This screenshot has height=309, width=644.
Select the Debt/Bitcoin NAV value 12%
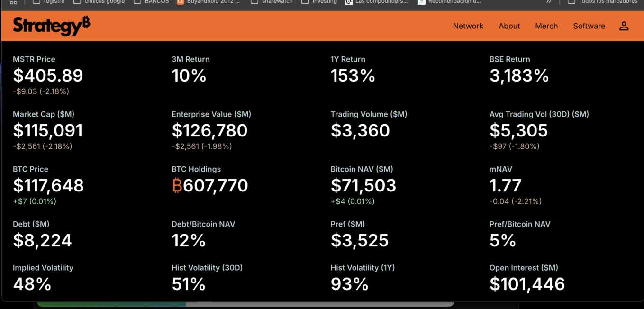[x=189, y=240]
